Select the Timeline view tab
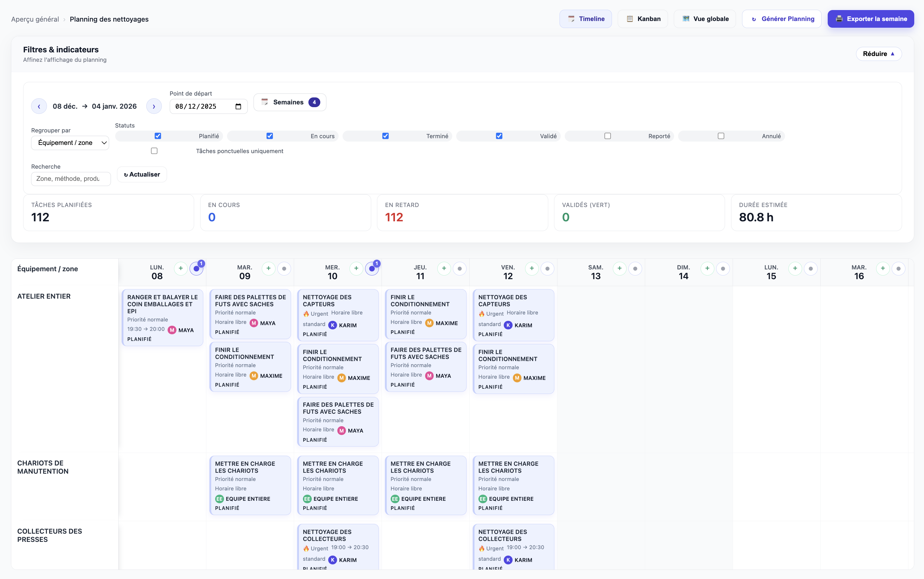 click(x=586, y=18)
